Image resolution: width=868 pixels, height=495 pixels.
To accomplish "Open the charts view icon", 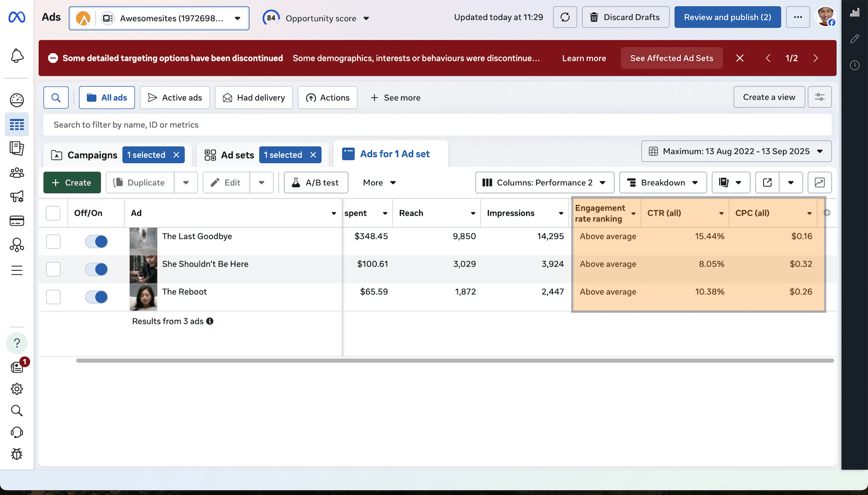I will (x=819, y=183).
